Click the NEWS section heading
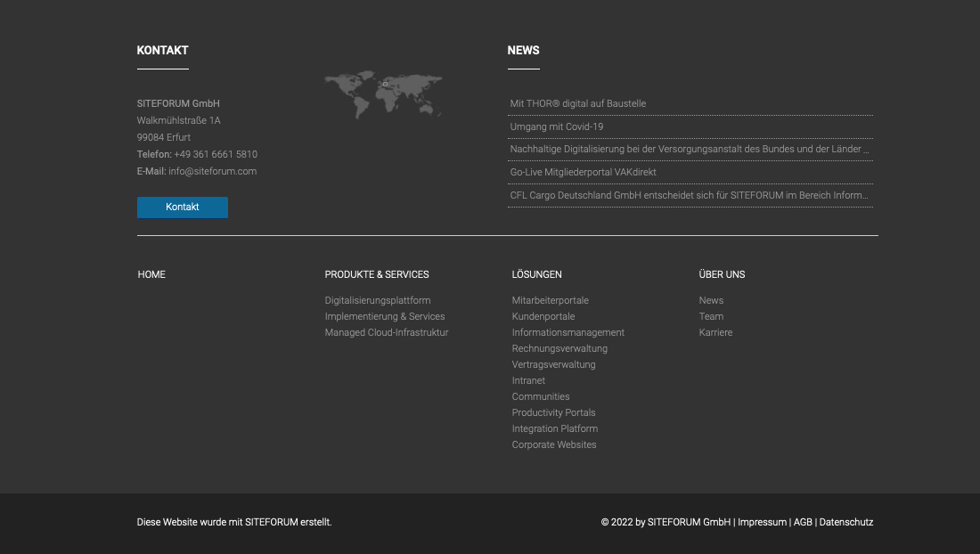Image resolution: width=980 pixels, height=554 pixels. pyautogui.click(x=523, y=51)
